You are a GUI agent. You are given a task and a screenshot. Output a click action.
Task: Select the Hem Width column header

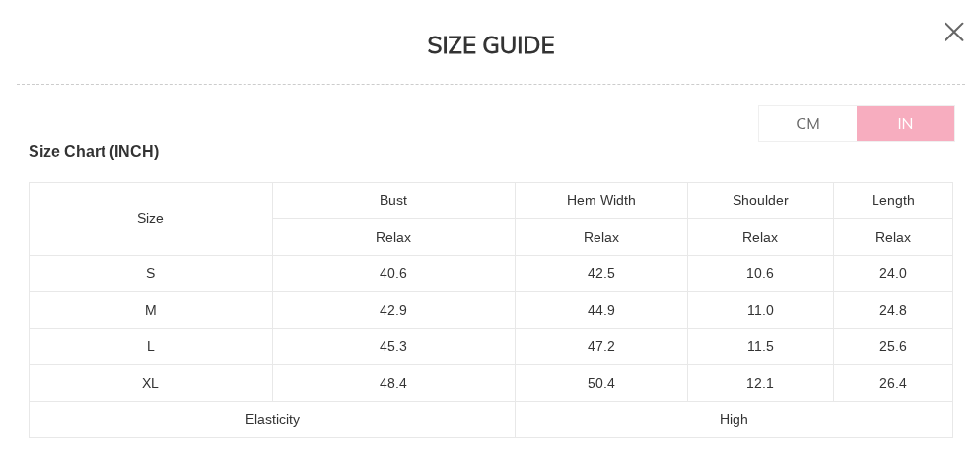[x=600, y=200]
